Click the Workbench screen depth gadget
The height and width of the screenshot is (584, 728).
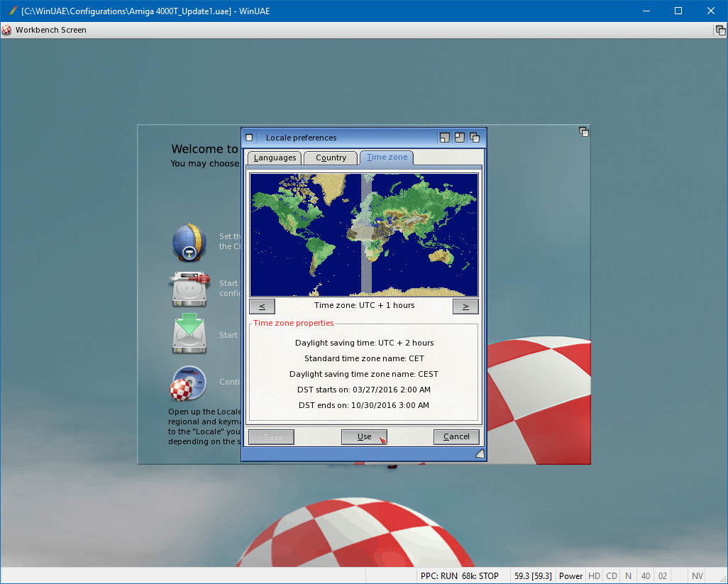coord(719,30)
